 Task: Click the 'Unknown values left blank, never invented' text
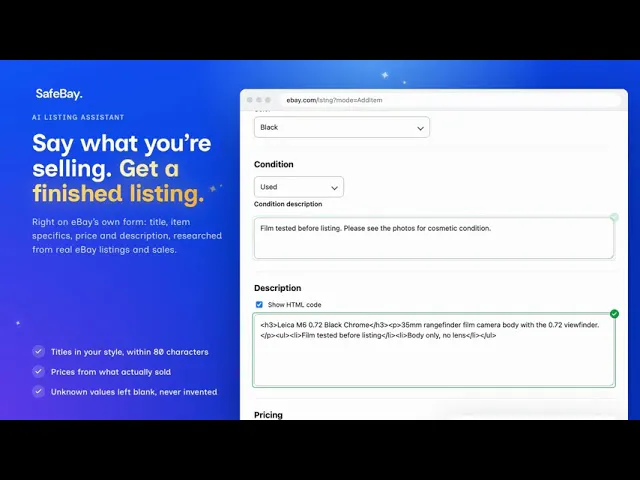(x=134, y=392)
